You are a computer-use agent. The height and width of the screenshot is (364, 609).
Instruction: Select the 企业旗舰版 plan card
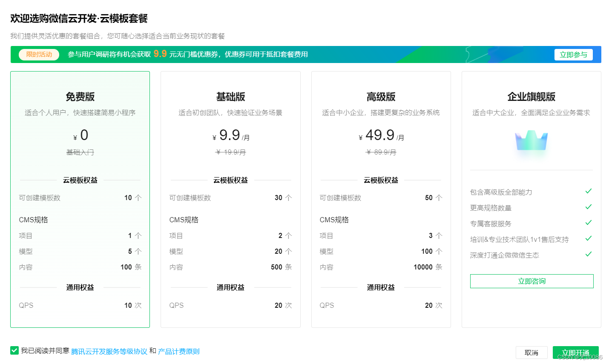point(531,199)
